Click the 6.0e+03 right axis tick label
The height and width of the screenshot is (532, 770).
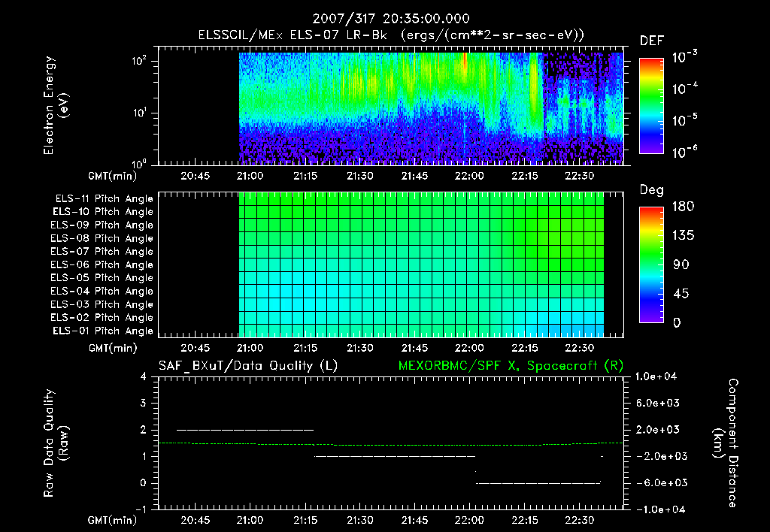click(x=658, y=403)
